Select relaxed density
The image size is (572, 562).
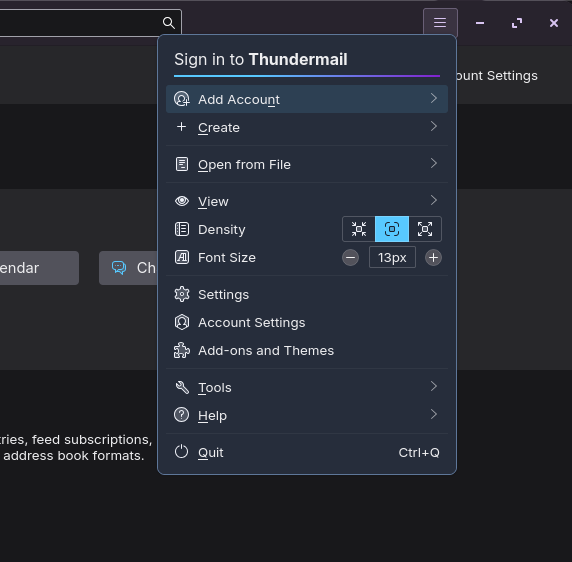[x=425, y=229]
